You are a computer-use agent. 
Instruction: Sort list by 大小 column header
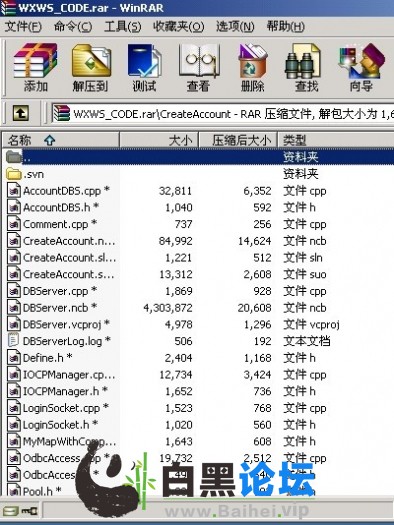click(159, 140)
